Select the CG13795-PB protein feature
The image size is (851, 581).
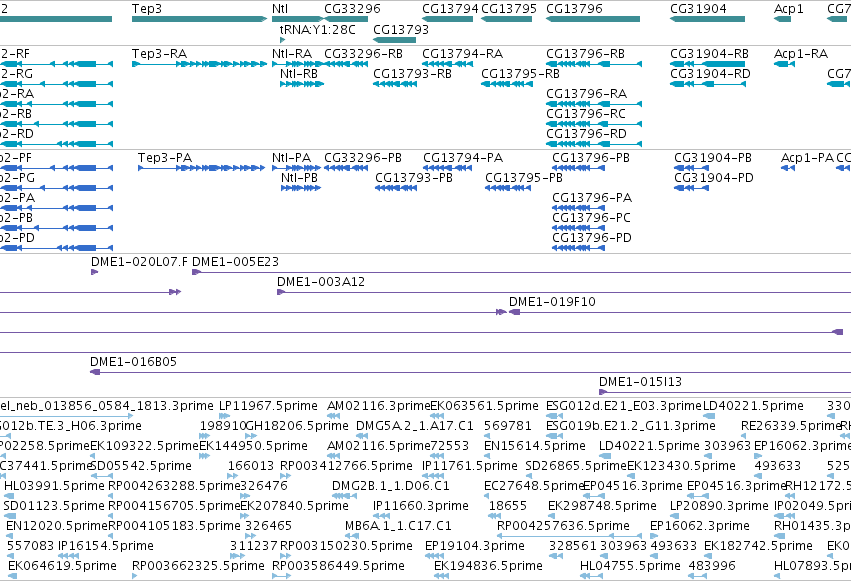click(508, 188)
